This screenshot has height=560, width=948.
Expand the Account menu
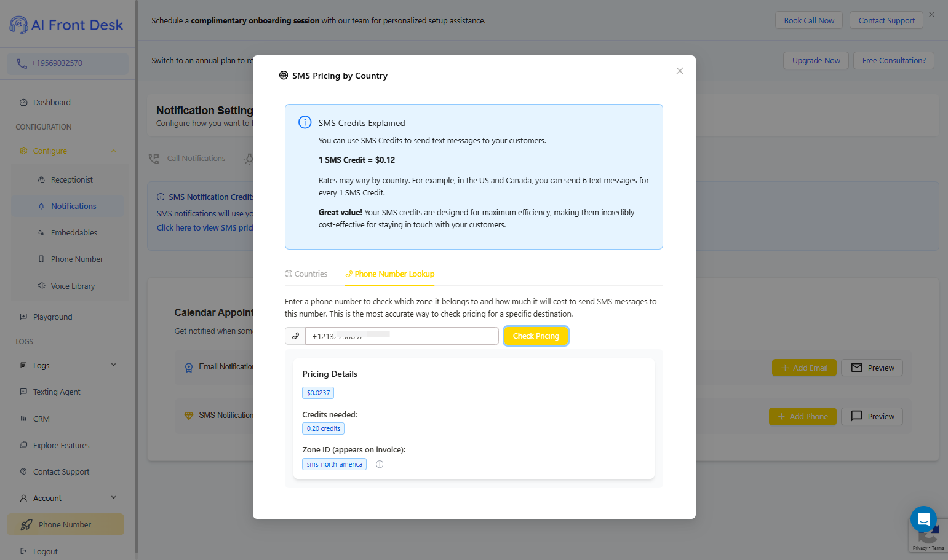[x=114, y=498]
